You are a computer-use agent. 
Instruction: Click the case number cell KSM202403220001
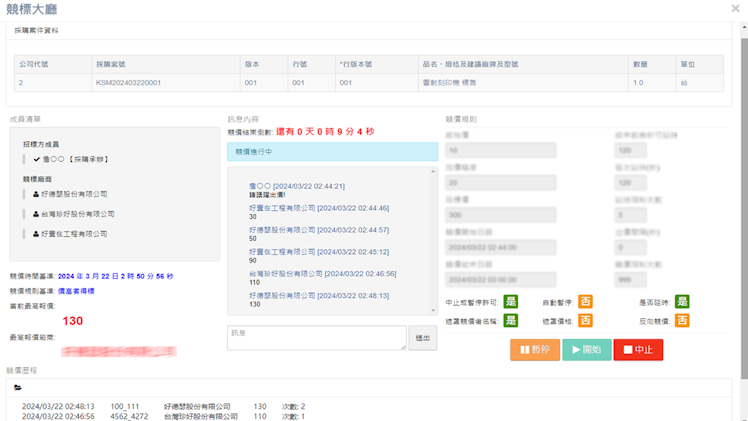(166, 82)
